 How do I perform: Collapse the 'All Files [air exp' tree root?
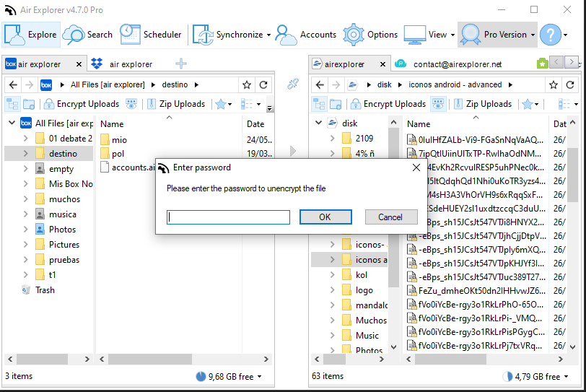[12, 123]
